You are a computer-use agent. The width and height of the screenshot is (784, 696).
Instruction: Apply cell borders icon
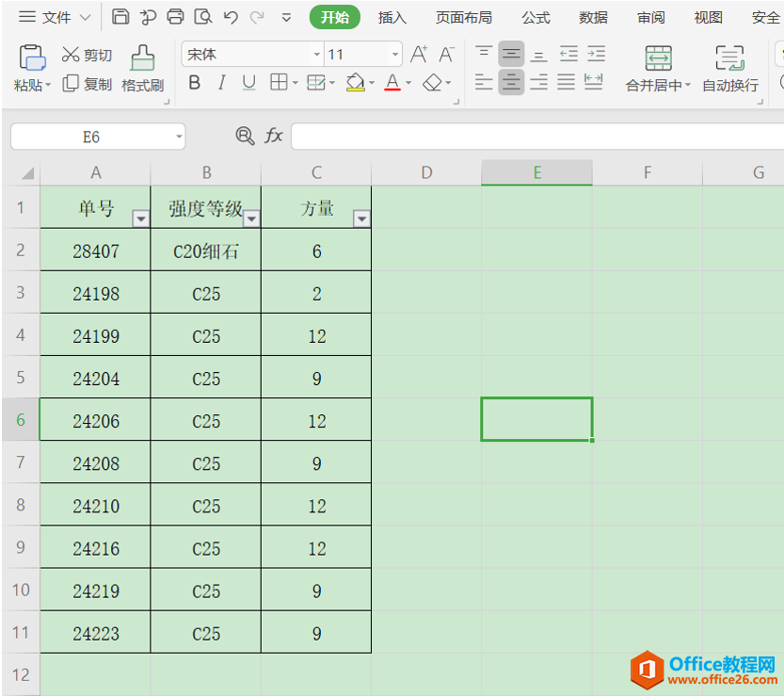pyautogui.click(x=279, y=82)
